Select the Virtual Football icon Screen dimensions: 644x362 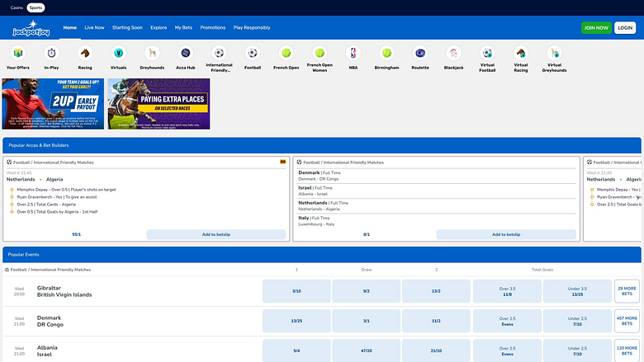point(487,54)
